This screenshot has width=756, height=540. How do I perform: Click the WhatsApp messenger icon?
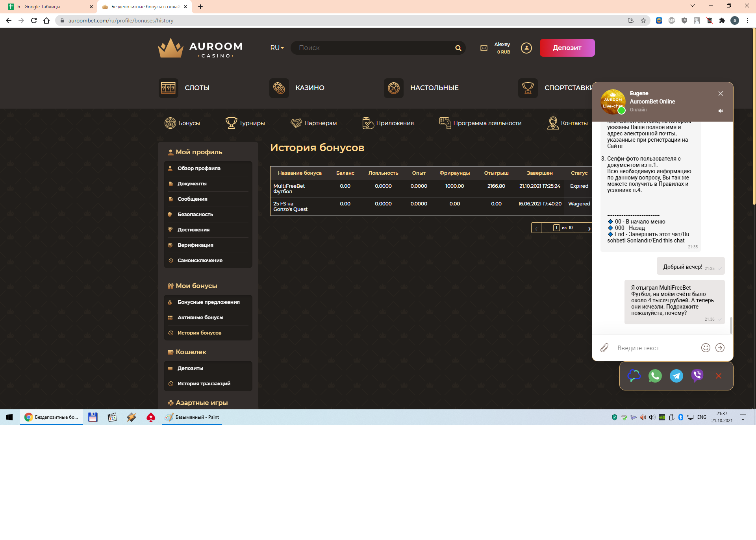(x=655, y=376)
